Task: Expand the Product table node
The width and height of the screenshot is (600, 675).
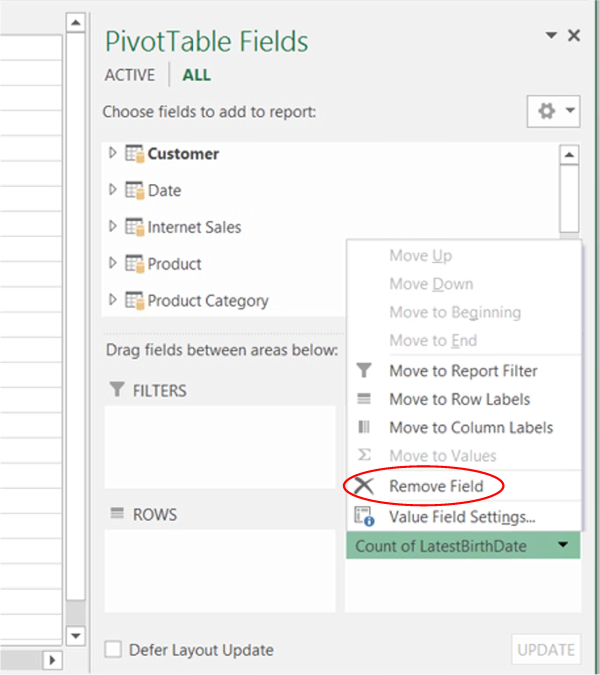Action: (x=113, y=264)
